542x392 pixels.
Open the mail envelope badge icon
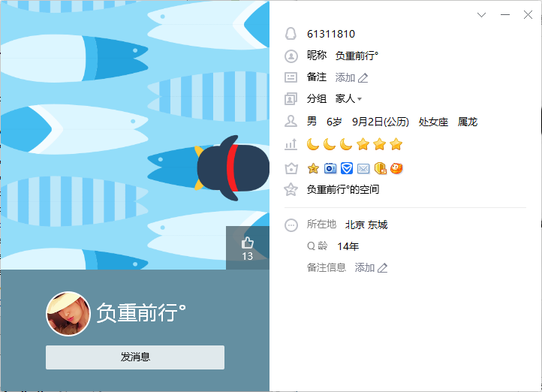click(363, 168)
